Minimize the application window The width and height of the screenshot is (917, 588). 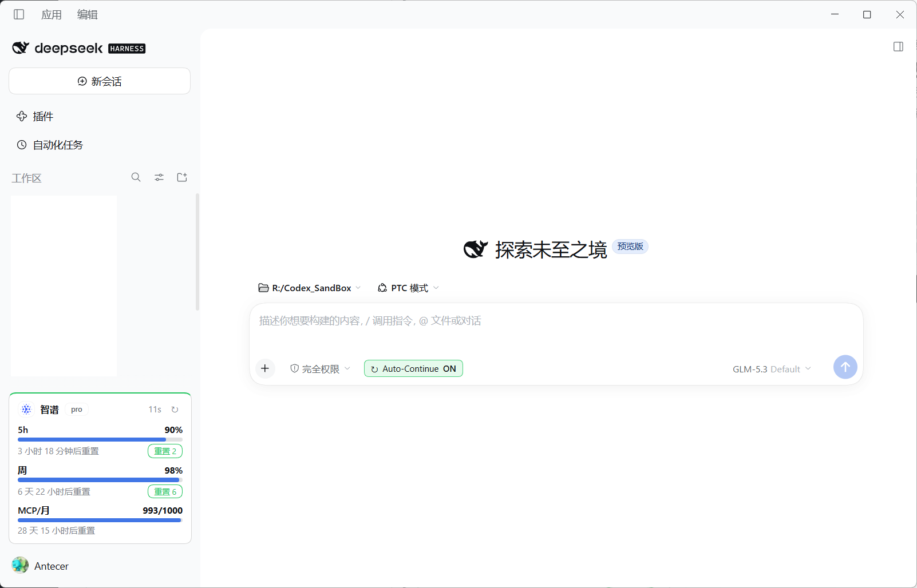pos(835,14)
